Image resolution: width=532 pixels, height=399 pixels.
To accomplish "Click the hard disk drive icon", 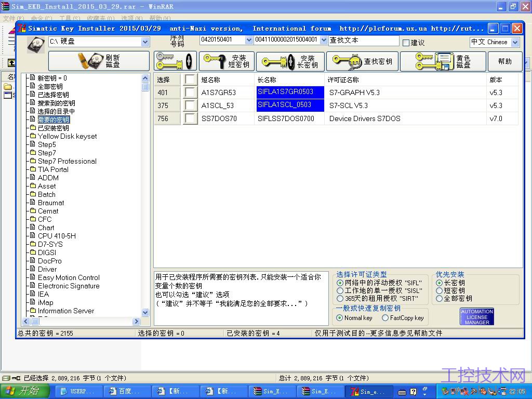I will (x=36, y=45).
